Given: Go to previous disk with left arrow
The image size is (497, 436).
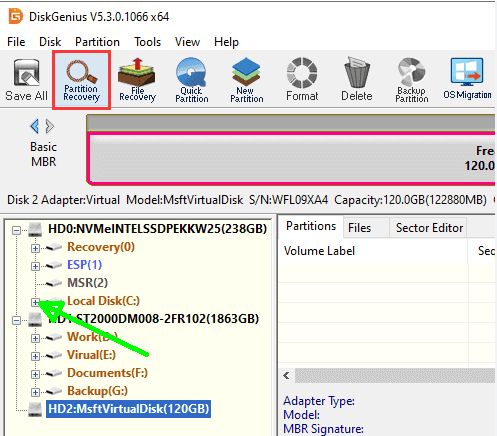Looking at the screenshot, I should click(x=35, y=126).
